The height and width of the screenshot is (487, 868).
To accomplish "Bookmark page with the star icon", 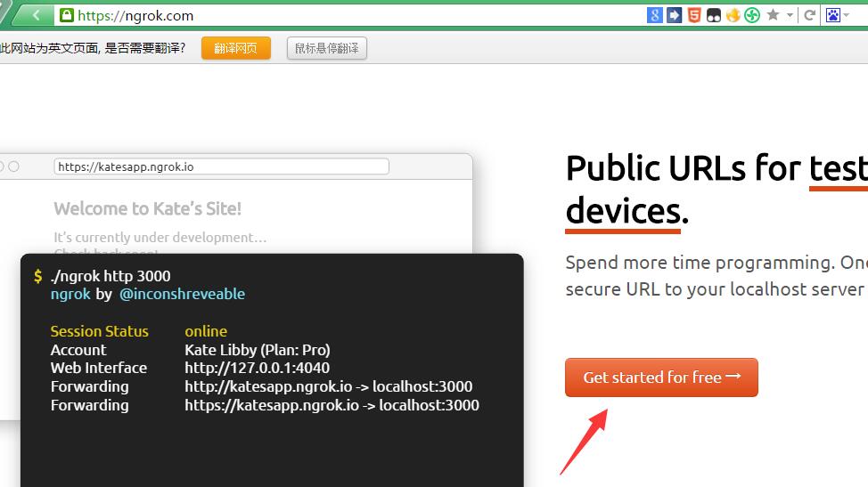I will pyautogui.click(x=773, y=15).
